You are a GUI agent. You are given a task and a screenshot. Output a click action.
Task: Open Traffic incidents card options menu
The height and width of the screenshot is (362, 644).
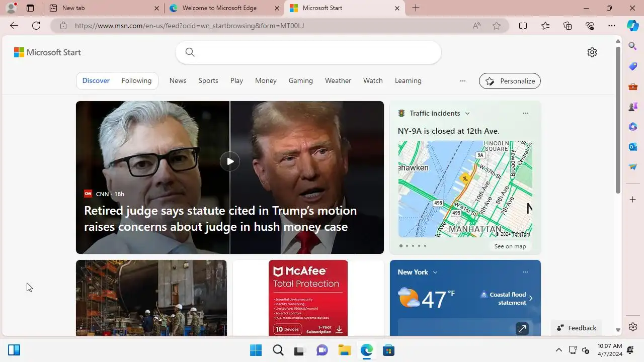click(x=526, y=113)
